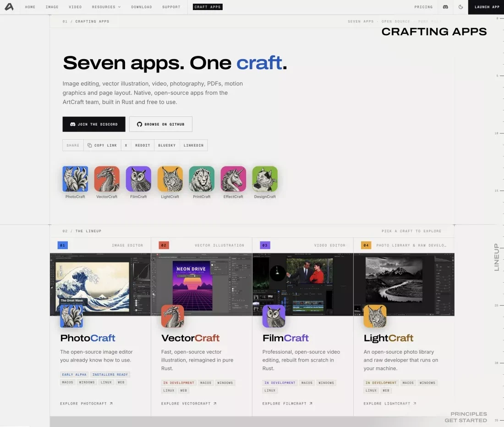Go to the Home nav item

point(30,7)
